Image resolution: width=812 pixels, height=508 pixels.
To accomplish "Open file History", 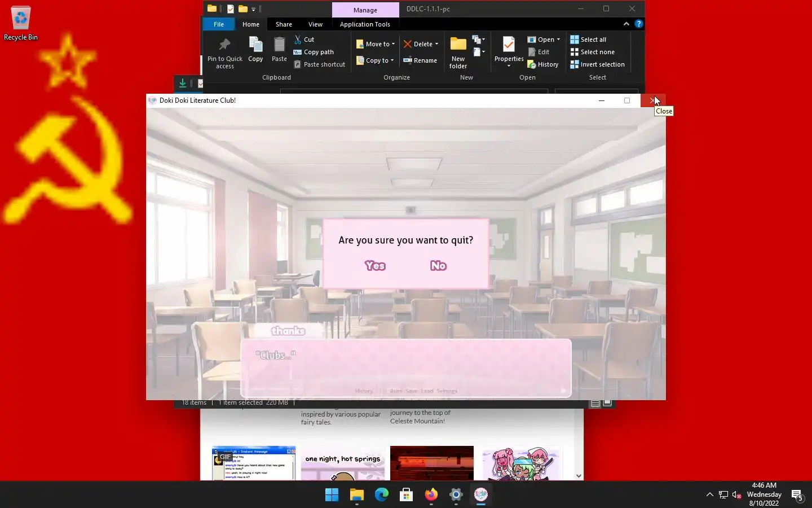I will pos(543,64).
